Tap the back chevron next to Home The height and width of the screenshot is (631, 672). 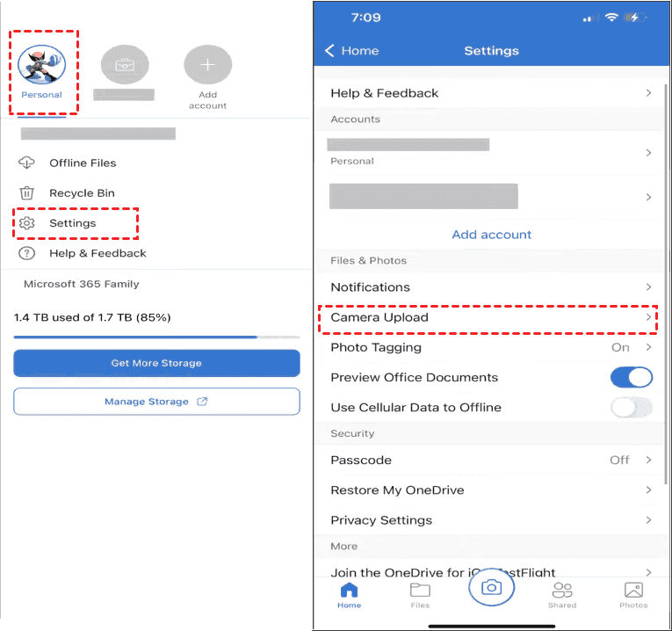(x=329, y=51)
